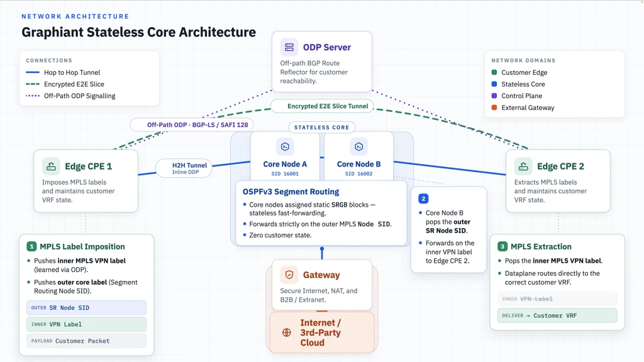Click the Edge CPE 1 router icon
Screen dimensions: 644x362
tap(51, 166)
